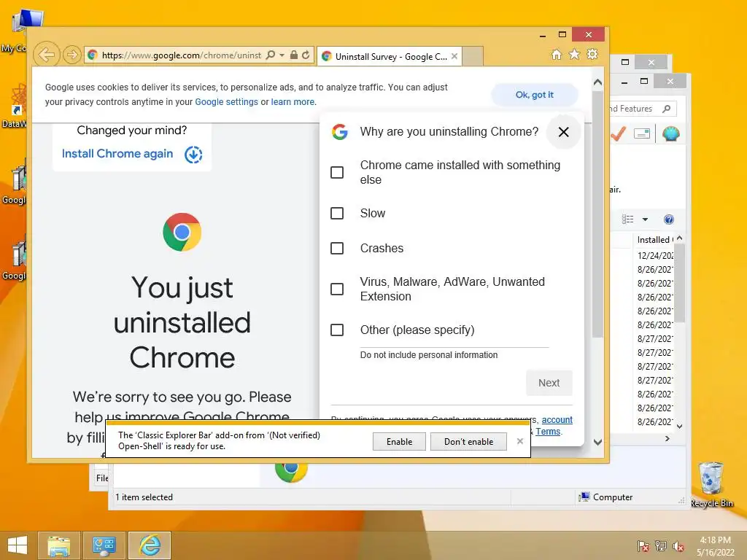This screenshot has height=560, width=747.
Task: Click inside the google.com URL address field
Action: [182, 55]
